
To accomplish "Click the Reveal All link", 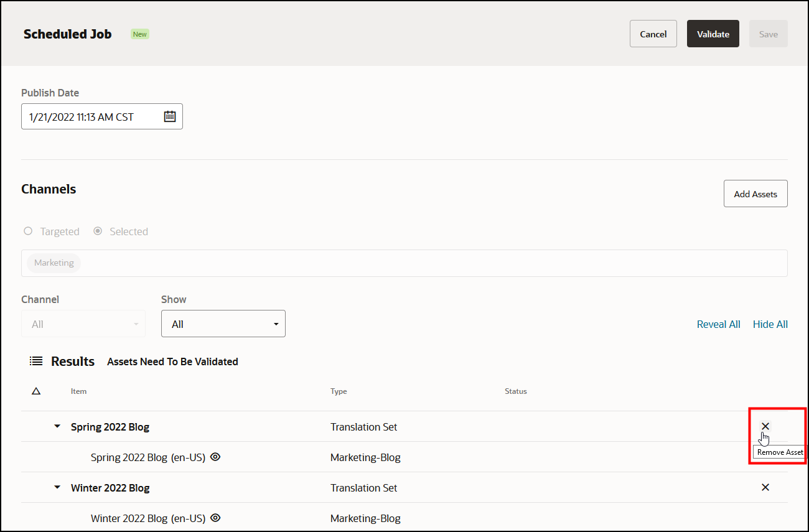I will 719,324.
